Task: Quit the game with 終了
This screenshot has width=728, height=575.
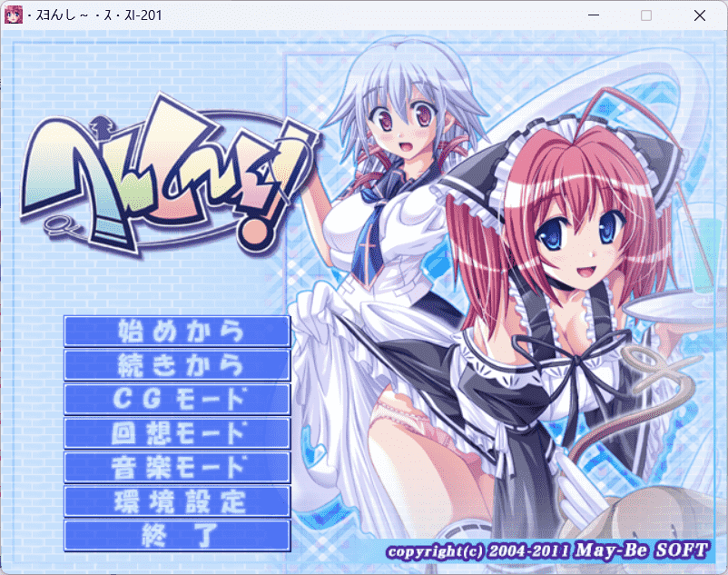Action: 177,536
